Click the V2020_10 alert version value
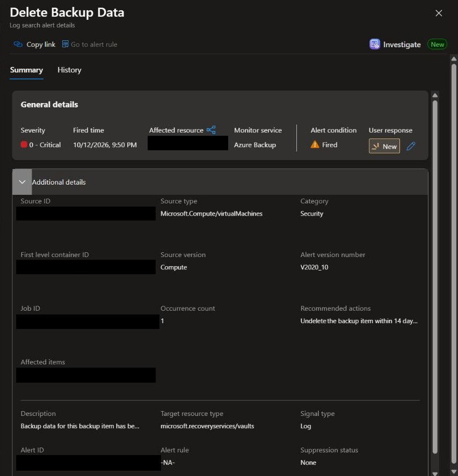 coord(314,267)
